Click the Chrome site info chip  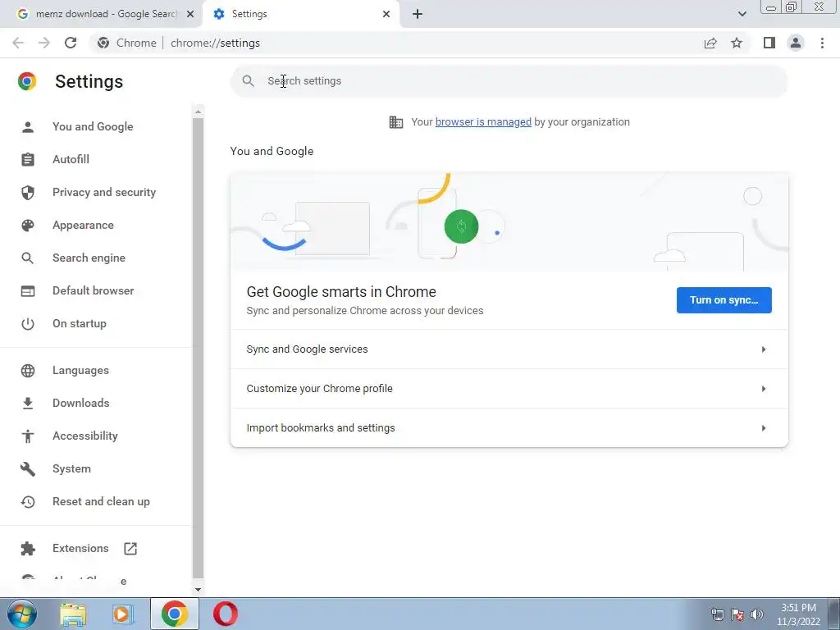(127, 43)
